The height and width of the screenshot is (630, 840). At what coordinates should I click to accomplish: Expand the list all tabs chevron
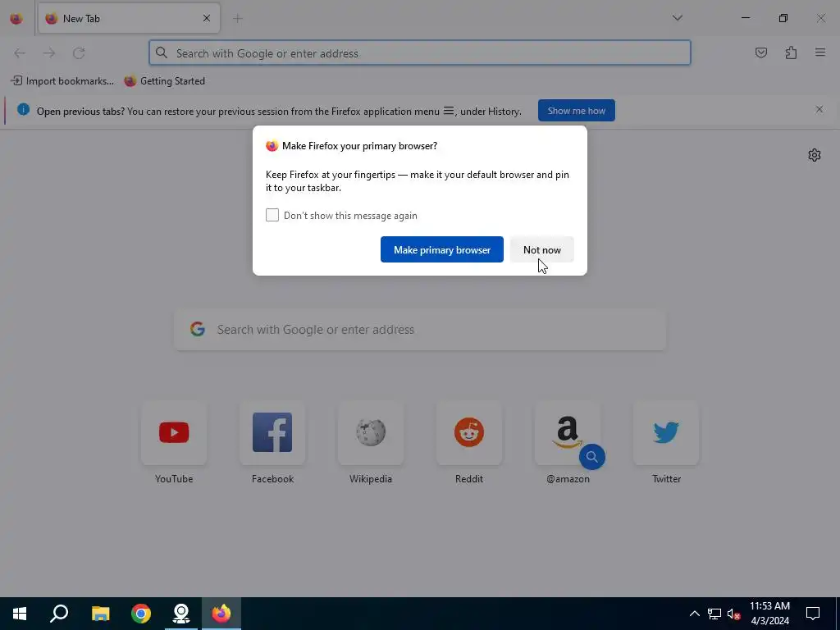tap(677, 18)
